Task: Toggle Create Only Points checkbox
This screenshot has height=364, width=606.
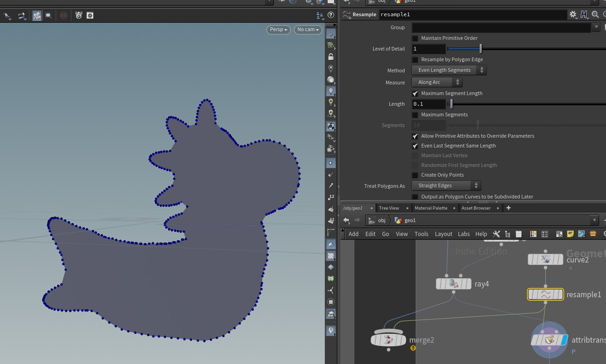Action: (x=415, y=175)
